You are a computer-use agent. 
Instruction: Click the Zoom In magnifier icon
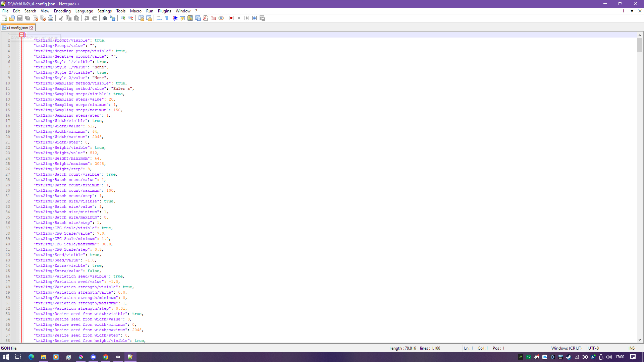click(x=123, y=18)
